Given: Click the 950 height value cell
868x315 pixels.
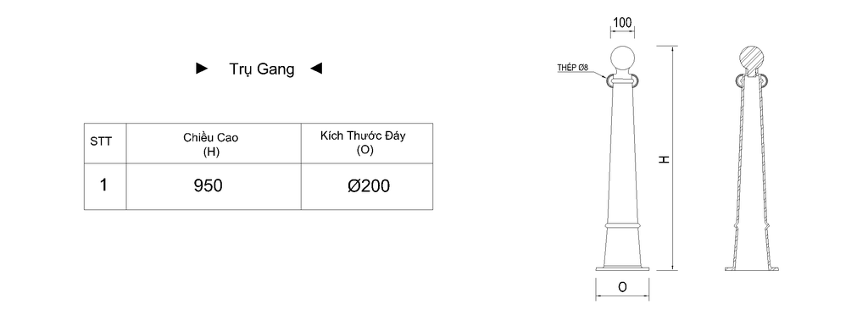Looking at the screenshot, I should click(x=214, y=186).
